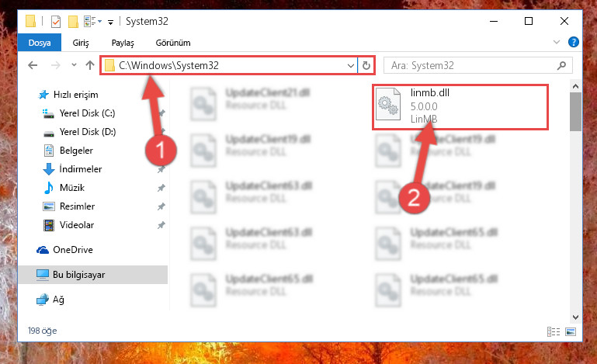Open the Dosya menu tab
This screenshot has height=364, width=597.
tap(40, 43)
